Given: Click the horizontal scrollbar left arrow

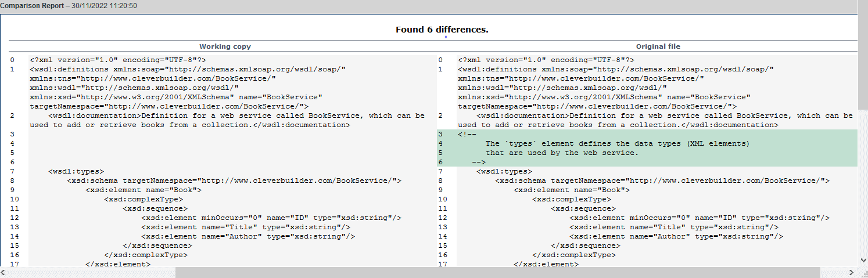Looking at the screenshot, I should (x=5, y=272).
